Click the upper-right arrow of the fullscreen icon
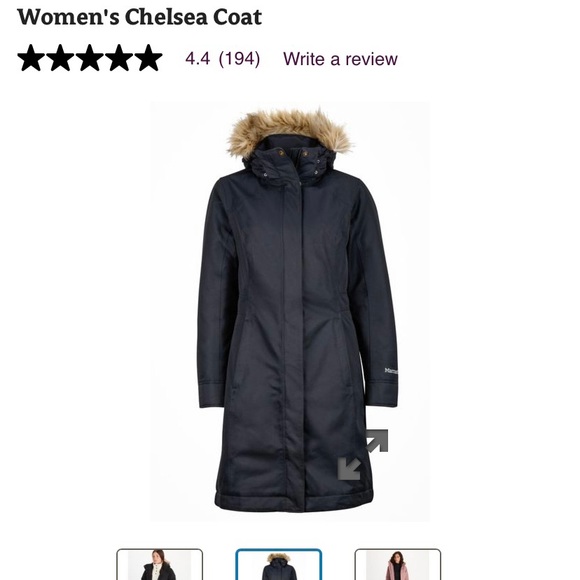Screen dimensions: 580x580 [377, 440]
